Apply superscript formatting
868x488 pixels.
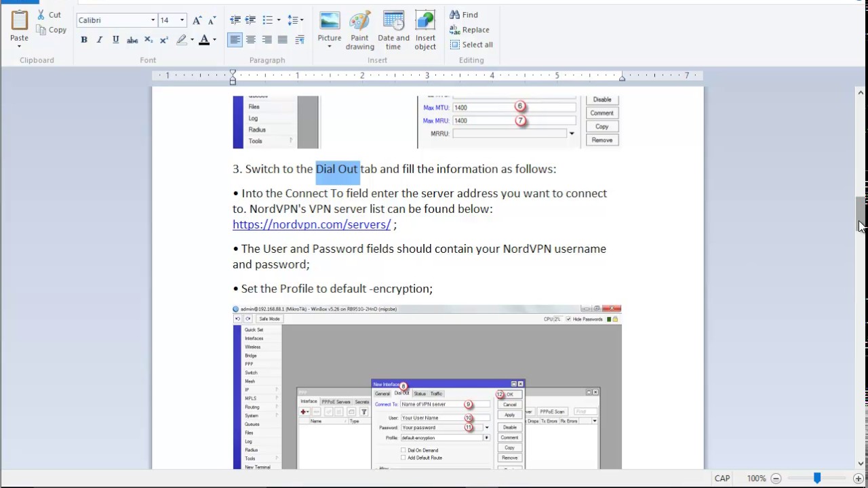coord(164,40)
